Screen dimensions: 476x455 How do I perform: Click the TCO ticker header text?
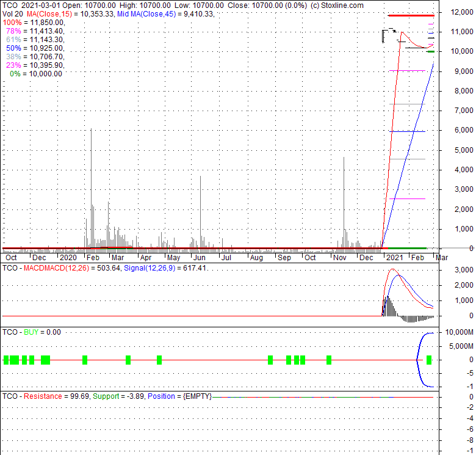pos(10,5)
